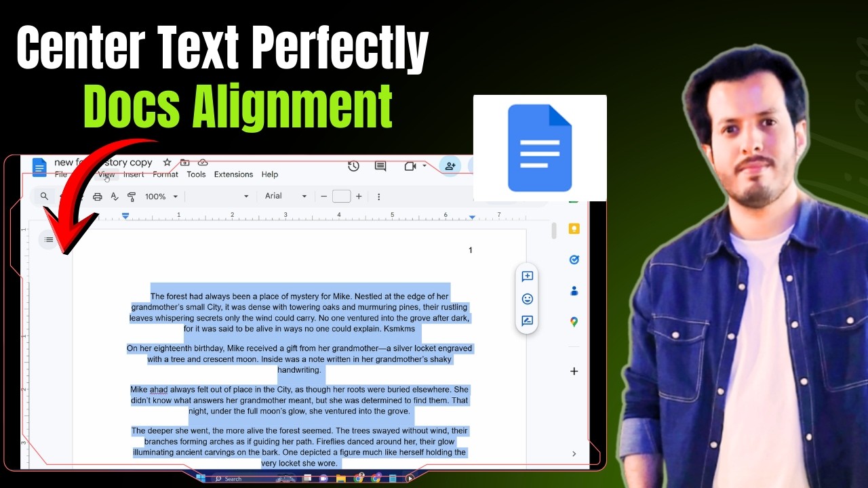Open the Extensions menu
This screenshot has height=488, width=868.
[x=233, y=174]
